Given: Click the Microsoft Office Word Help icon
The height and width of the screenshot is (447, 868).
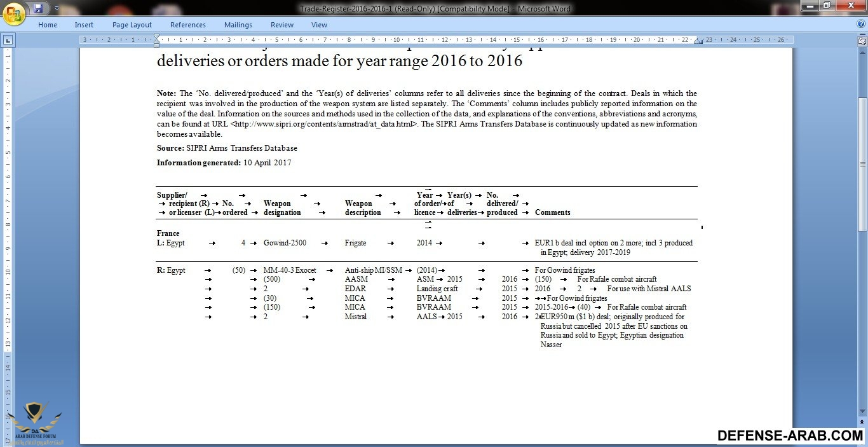Looking at the screenshot, I should (861, 24).
